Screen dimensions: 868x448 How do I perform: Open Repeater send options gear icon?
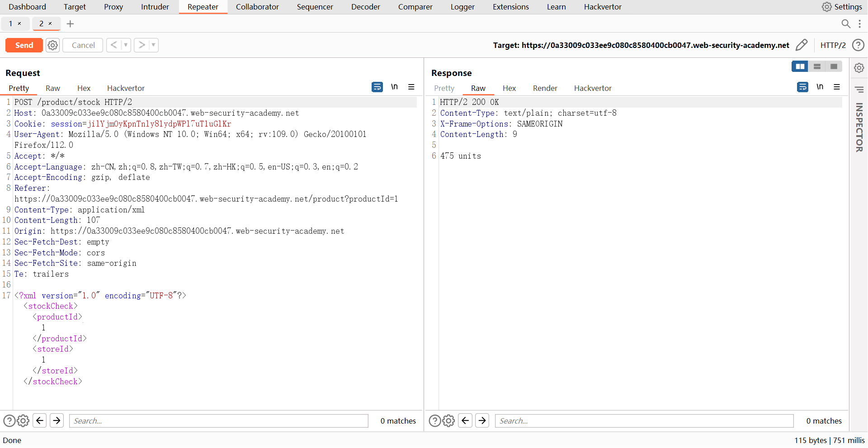coord(53,45)
